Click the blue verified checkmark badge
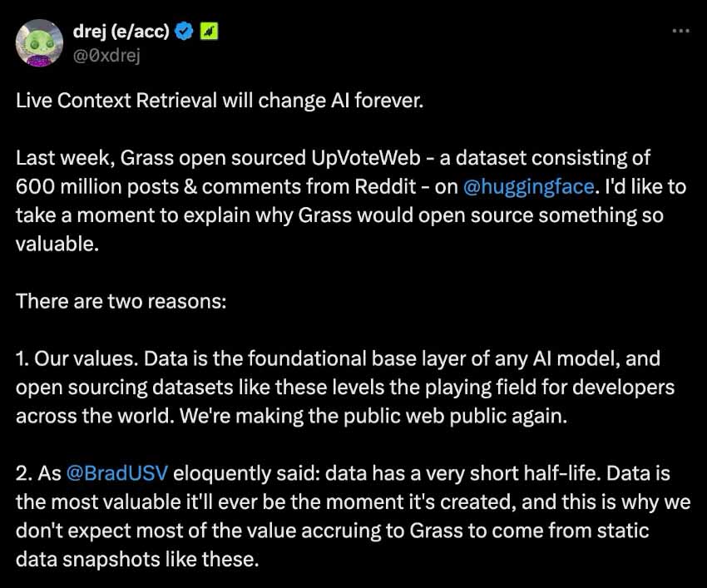The height and width of the screenshot is (588, 707). point(185,32)
